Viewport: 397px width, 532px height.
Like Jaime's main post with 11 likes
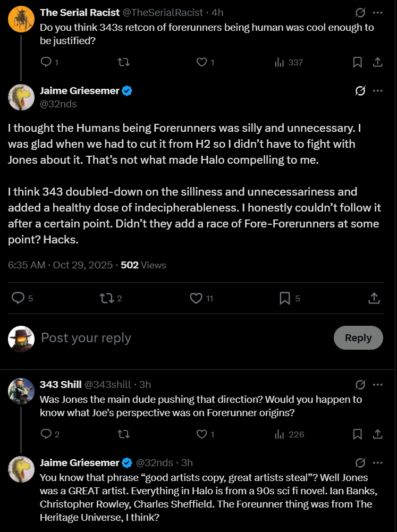(196, 298)
